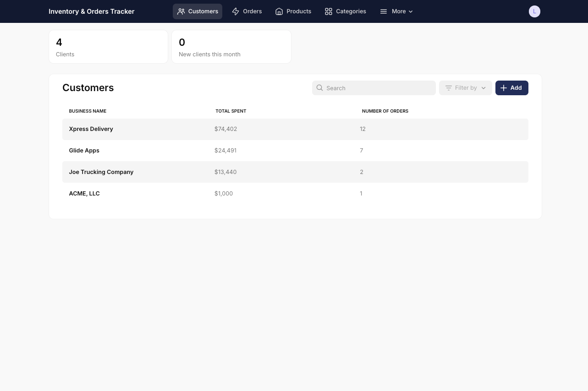Viewport: 588px width, 391px height.
Task: Click the order count 12
Action: 363,129
